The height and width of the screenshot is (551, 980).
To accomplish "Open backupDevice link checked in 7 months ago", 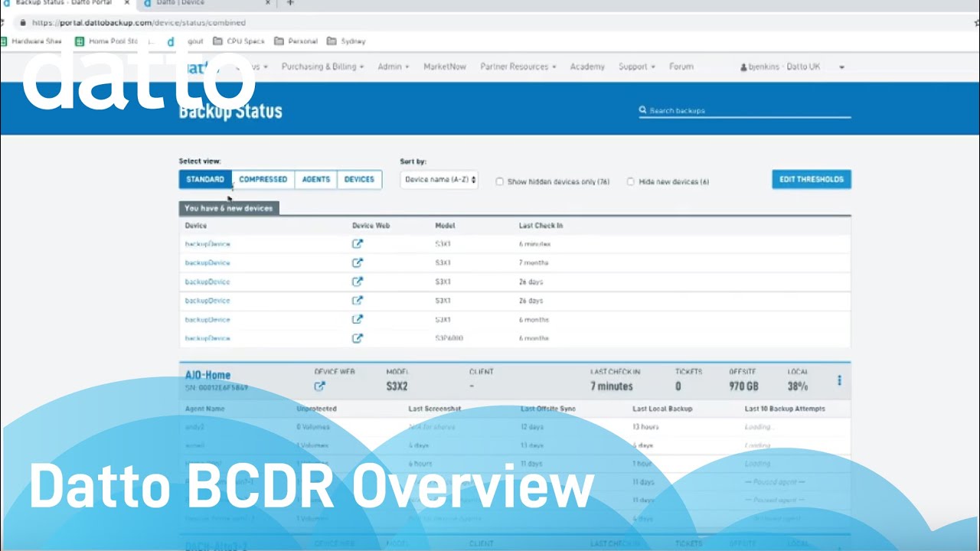I will pos(207,262).
